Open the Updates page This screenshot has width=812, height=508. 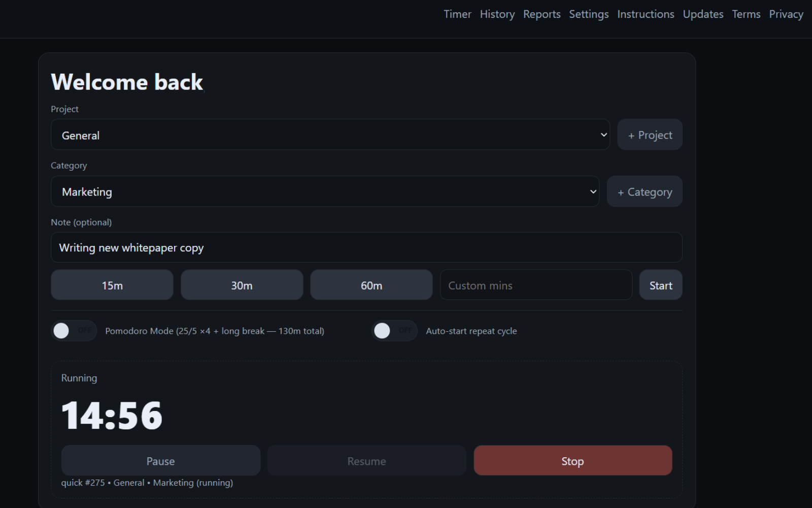tap(703, 14)
